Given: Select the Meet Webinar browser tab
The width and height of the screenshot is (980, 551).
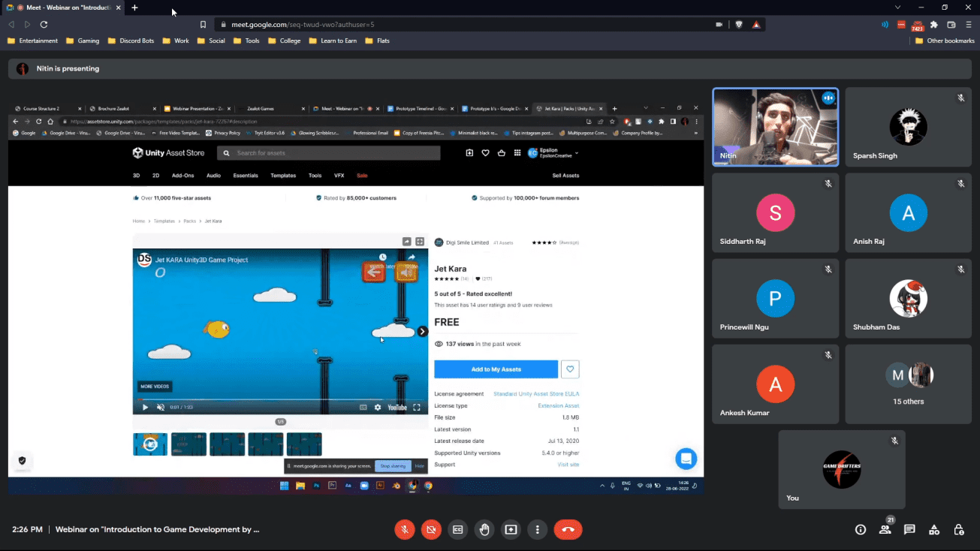Looking at the screenshot, I should tap(62, 8).
